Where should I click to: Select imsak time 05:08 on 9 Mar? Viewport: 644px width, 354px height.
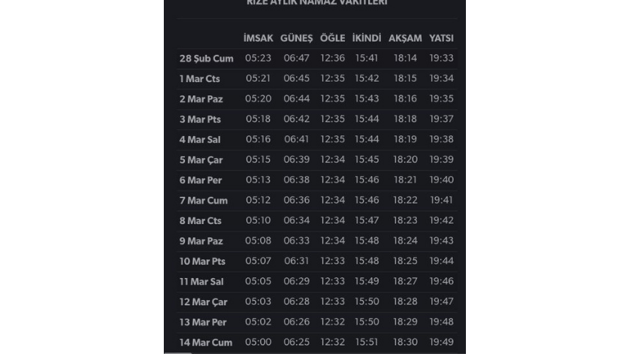coord(258,241)
